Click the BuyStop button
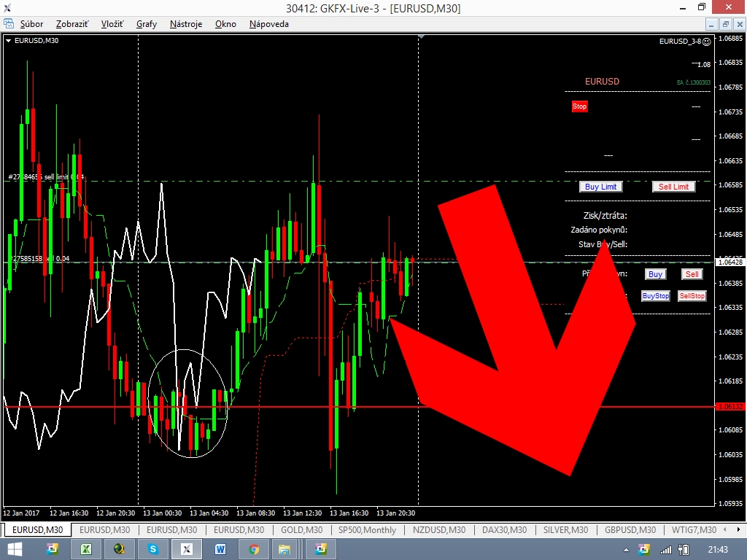Image resolution: width=747 pixels, height=560 pixels. click(x=656, y=296)
